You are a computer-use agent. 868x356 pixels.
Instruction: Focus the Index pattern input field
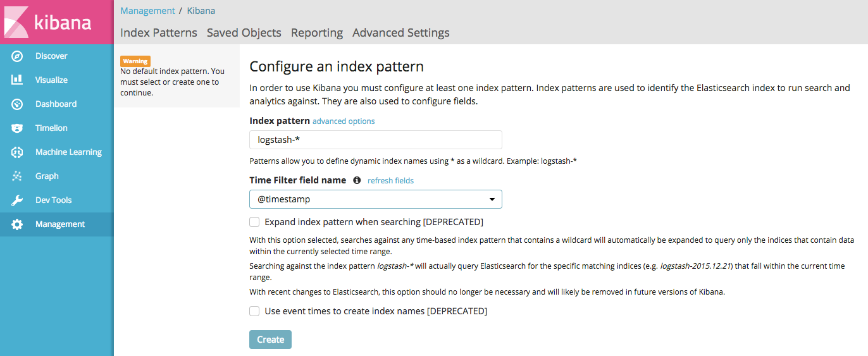point(376,140)
